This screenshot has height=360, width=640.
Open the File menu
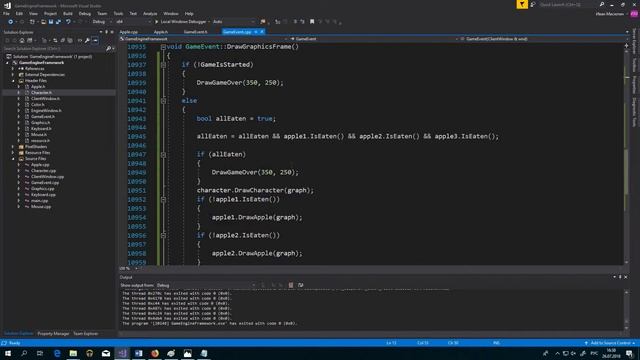[6, 13]
